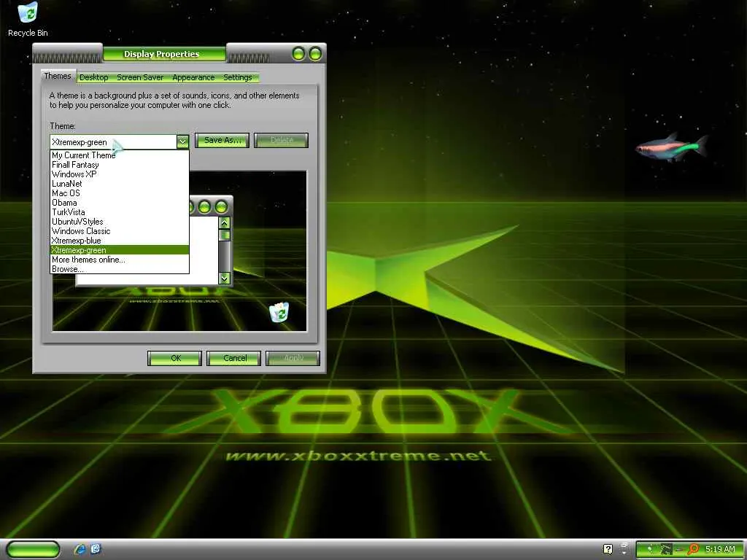Pick the TurkVista theme
Image resolution: width=747 pixels, height=560 pixels.
(120, 212)
